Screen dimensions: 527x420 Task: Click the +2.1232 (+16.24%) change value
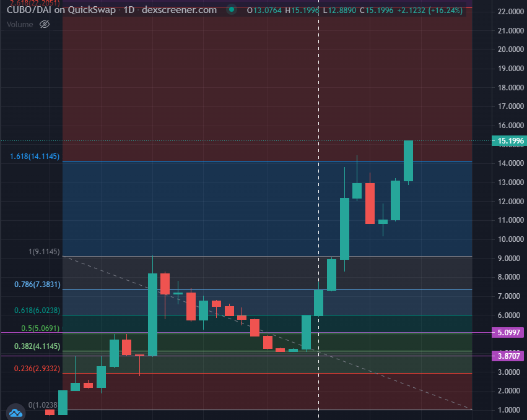[x=430, y=11]
